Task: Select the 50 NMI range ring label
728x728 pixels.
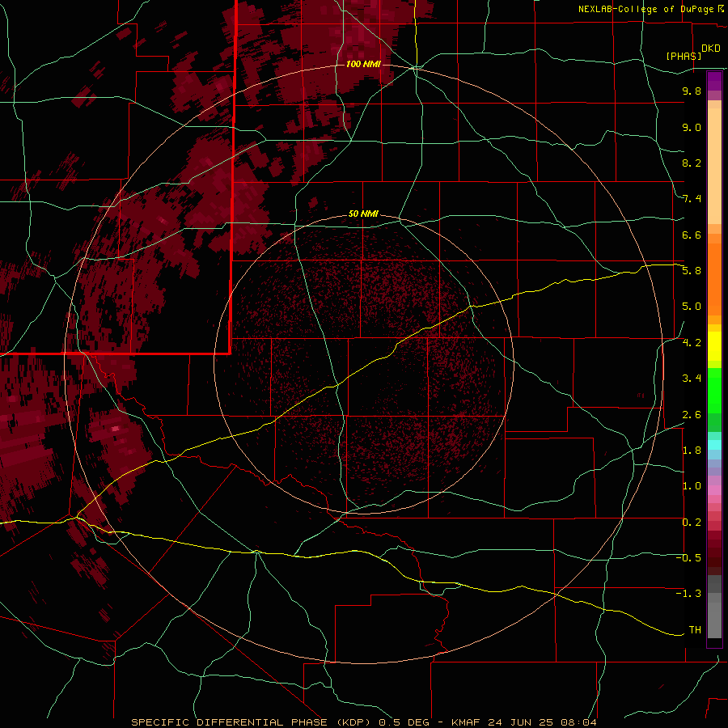Action: coord(363,214)
